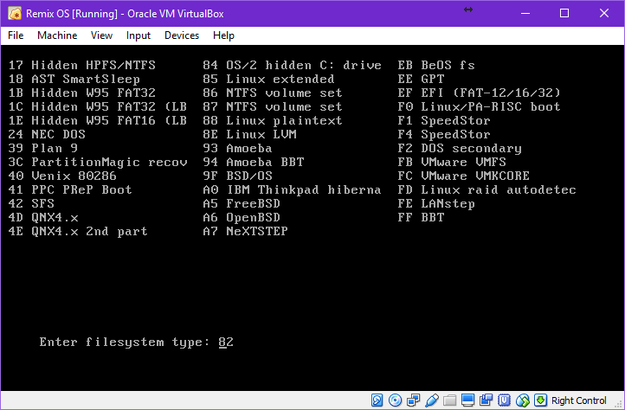625x410 pixels.
Task: Click the USB devices status icon
Action: (432, 400)
